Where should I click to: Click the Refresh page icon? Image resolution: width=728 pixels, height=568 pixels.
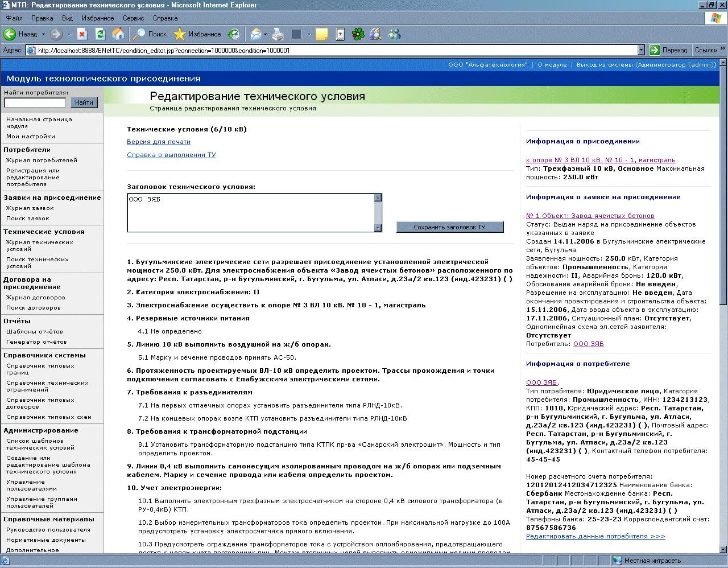pos(100,34)
